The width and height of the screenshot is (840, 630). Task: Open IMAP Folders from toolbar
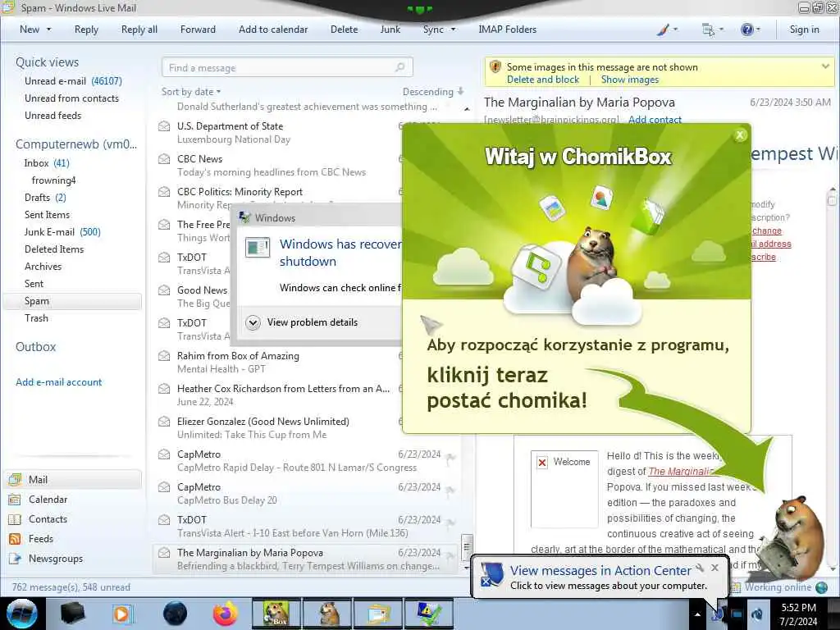point(507,30)
